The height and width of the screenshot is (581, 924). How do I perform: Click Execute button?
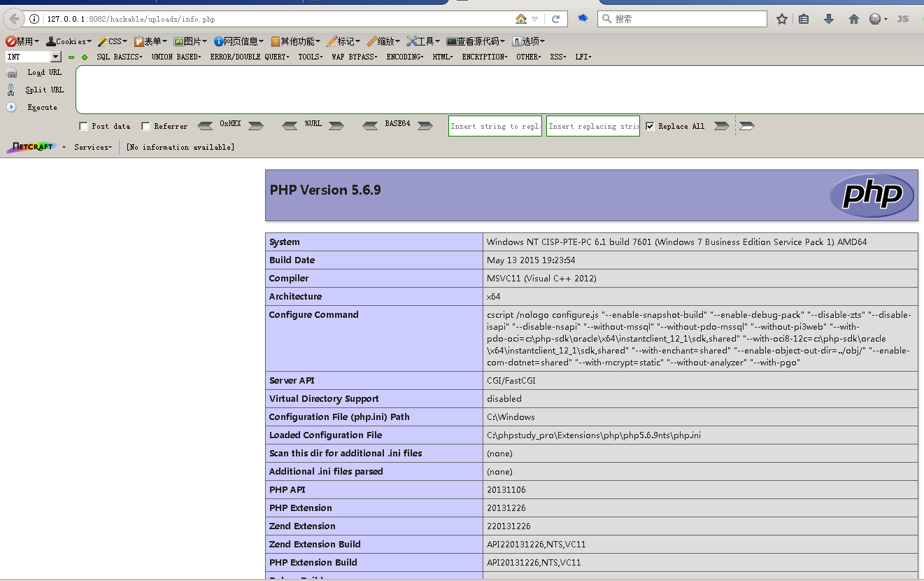click(x=43, y=108)
